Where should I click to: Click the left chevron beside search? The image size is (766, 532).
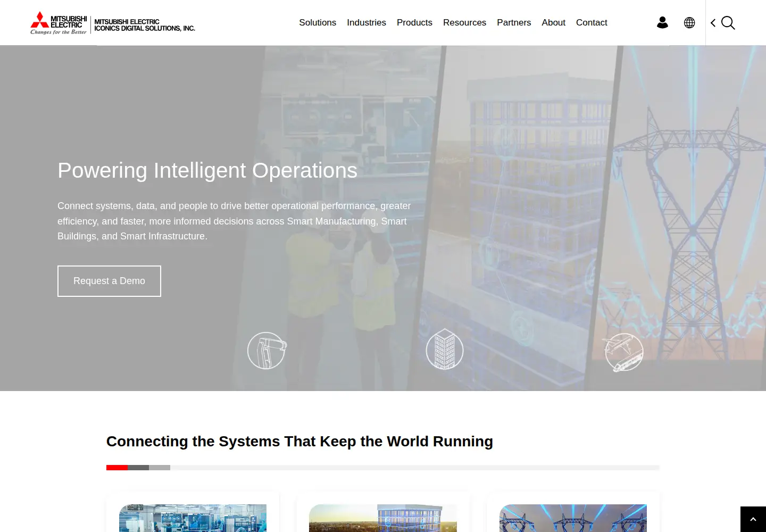pyautogui.click(x=713, y=23)
